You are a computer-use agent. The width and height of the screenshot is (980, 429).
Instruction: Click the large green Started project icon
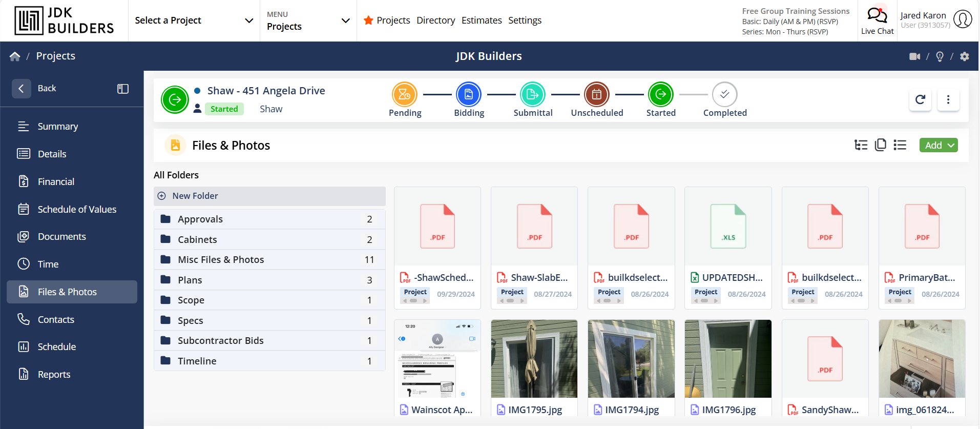(x=175, y=100)
